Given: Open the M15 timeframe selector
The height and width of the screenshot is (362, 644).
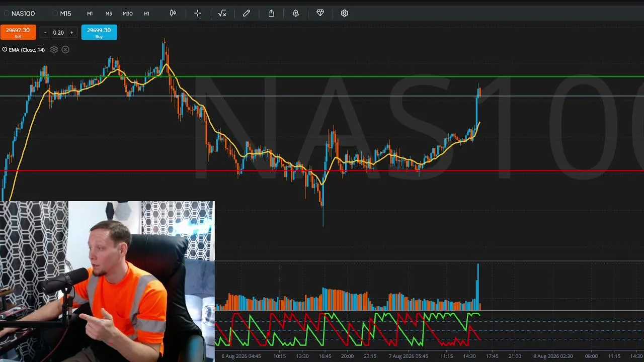Looking at the screenshot, I should [66, 14].
